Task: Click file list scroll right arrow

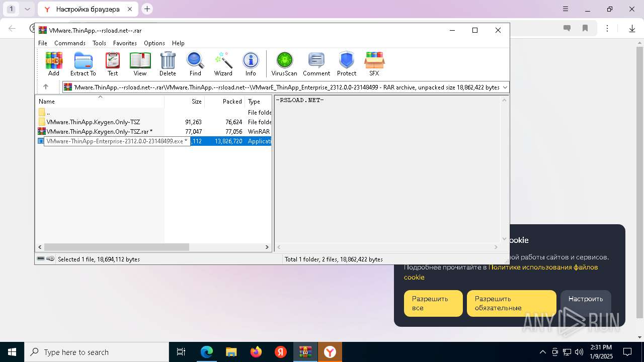Action: coord(267,247)
